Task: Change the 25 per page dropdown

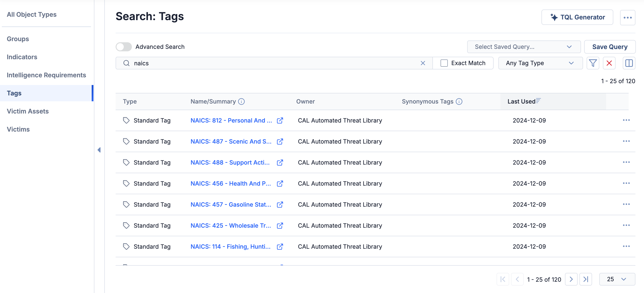Action: click(617, 279)
